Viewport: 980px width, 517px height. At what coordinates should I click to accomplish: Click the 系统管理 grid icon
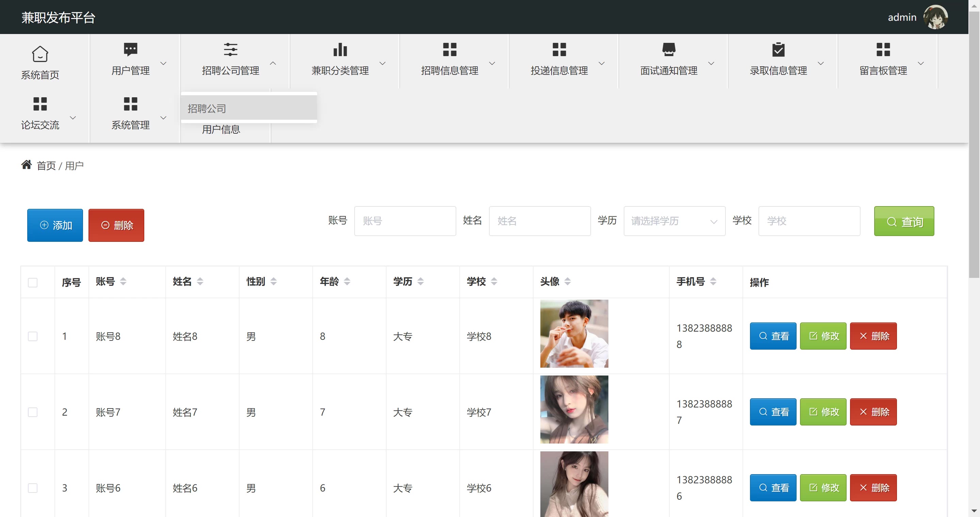[x=130, y=104]
